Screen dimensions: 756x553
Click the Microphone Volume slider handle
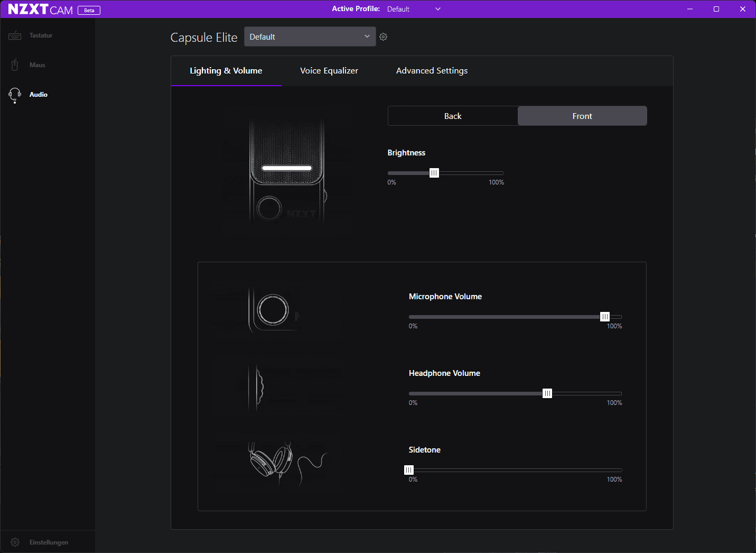coord(605,317)
